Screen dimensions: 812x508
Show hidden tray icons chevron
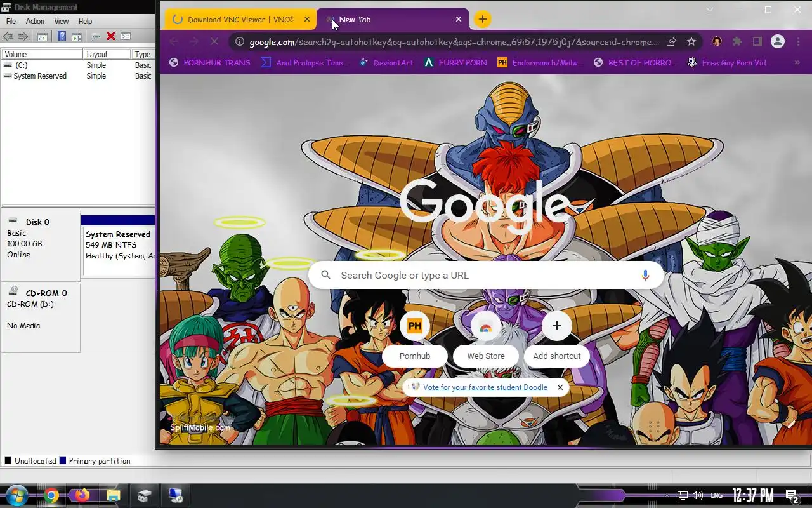pos(666,495)
